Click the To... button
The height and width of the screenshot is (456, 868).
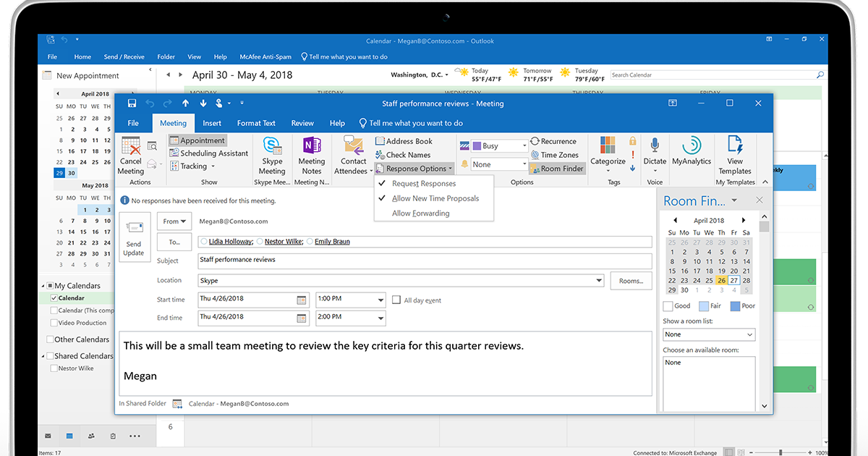(x=174, y=242)
